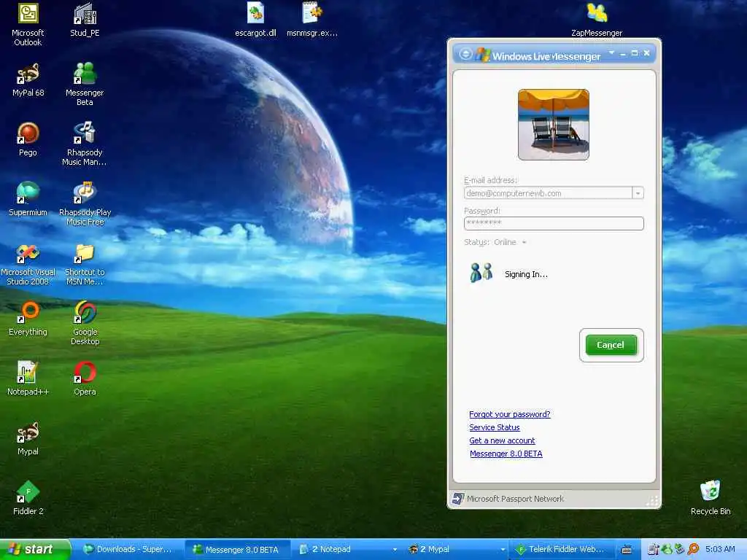The height and width of the screenshot is (560, 747).
Task: Switch to Telerik Fiddler Web taskbar window
Action: click(561, 550)
